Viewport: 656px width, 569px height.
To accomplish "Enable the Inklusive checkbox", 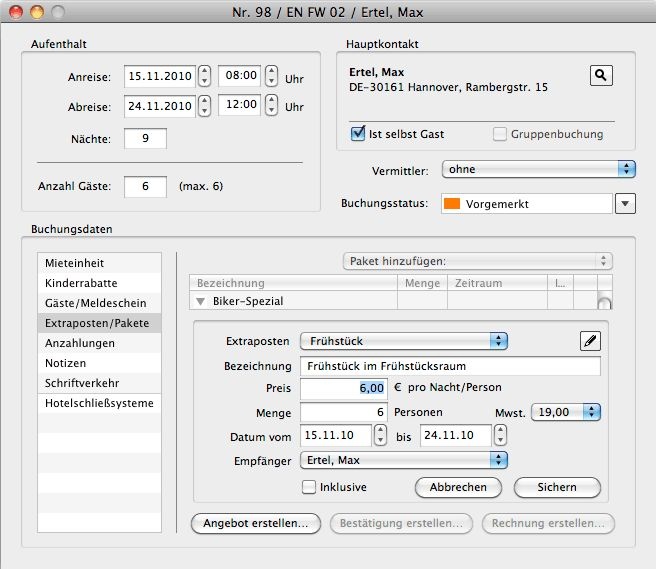I will [309, 487].
